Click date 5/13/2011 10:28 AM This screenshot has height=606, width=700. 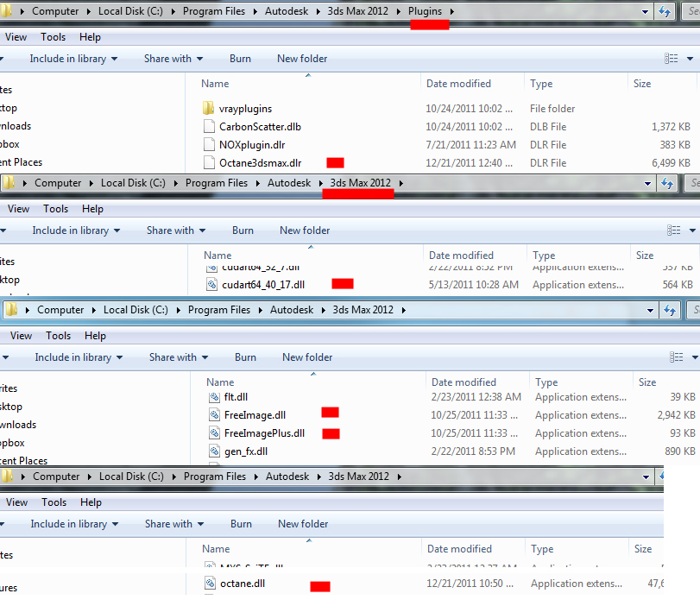point(474,285)
